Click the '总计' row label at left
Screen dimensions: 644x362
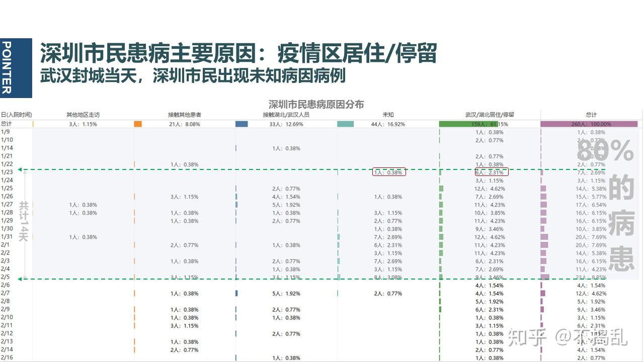pos(6,124)
